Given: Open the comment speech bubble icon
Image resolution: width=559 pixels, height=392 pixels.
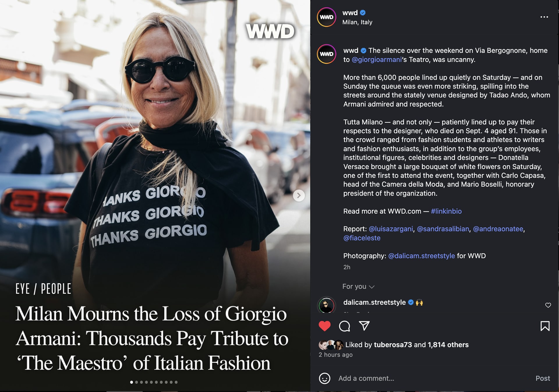Looking at the screenshot, I should [x=344, y=326].
